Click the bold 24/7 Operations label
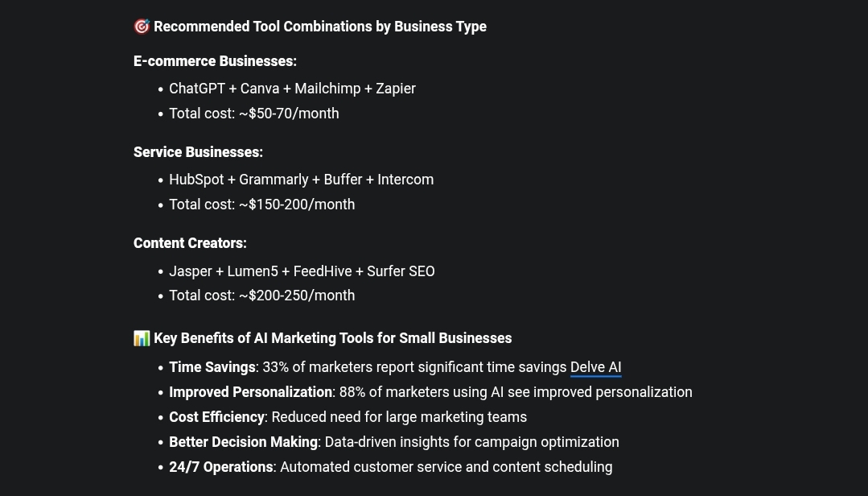This screenshot has width=868, height=496. click(x=221, y=467)
